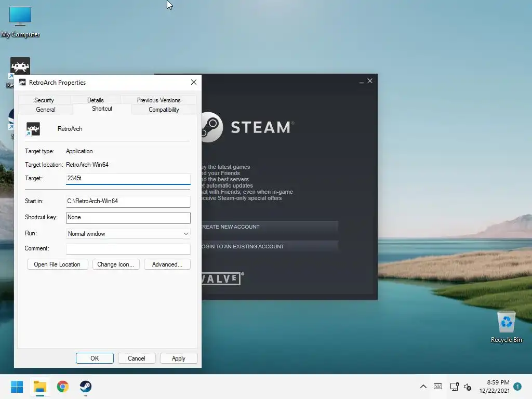Click the 'Application' target type text

click(x=79, y=151)
